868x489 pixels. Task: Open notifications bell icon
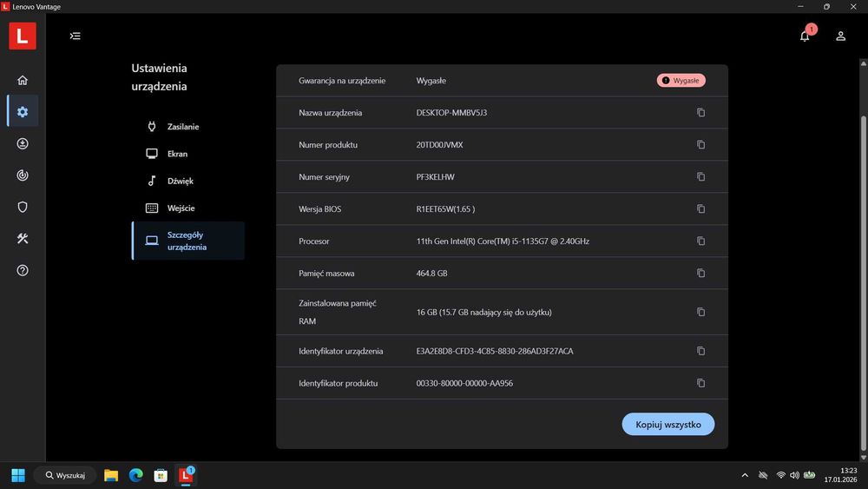805,36
